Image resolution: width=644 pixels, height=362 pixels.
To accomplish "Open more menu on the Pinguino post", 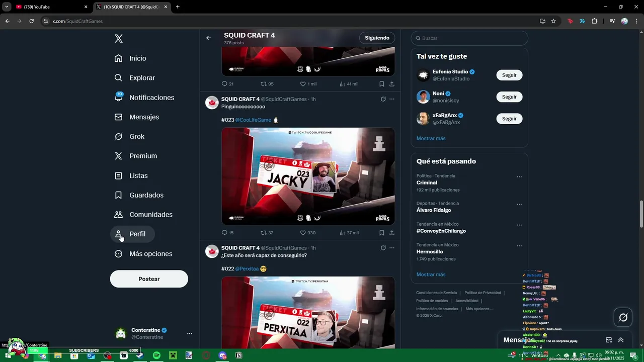I will (392, 99).
